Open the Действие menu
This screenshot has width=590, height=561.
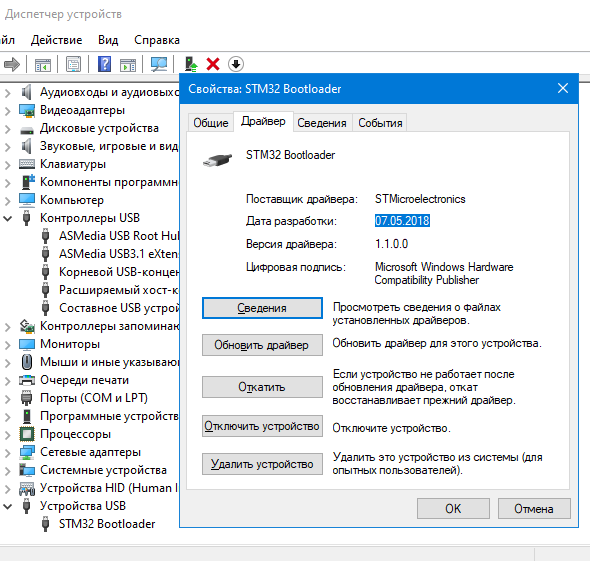tap(56, 40)
